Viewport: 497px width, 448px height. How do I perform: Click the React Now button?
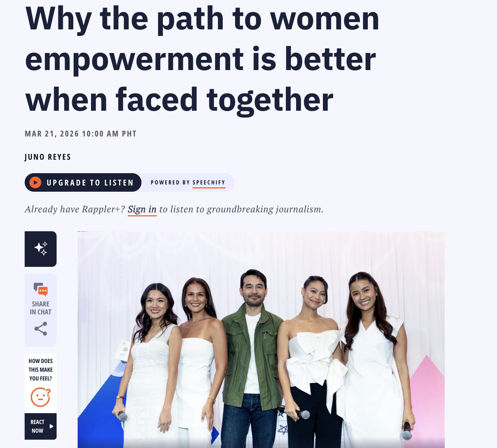(41, 426)
